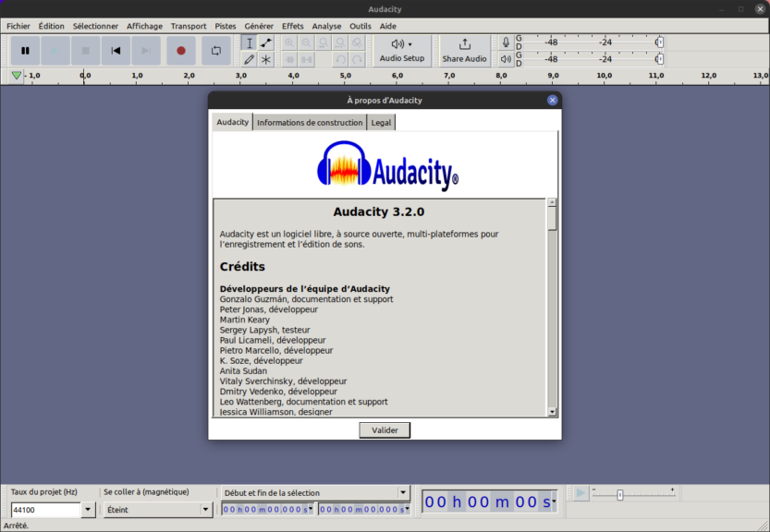Choose the Draw tool
Viewport: 770px width, 532px height.
[x=250, y=59]
